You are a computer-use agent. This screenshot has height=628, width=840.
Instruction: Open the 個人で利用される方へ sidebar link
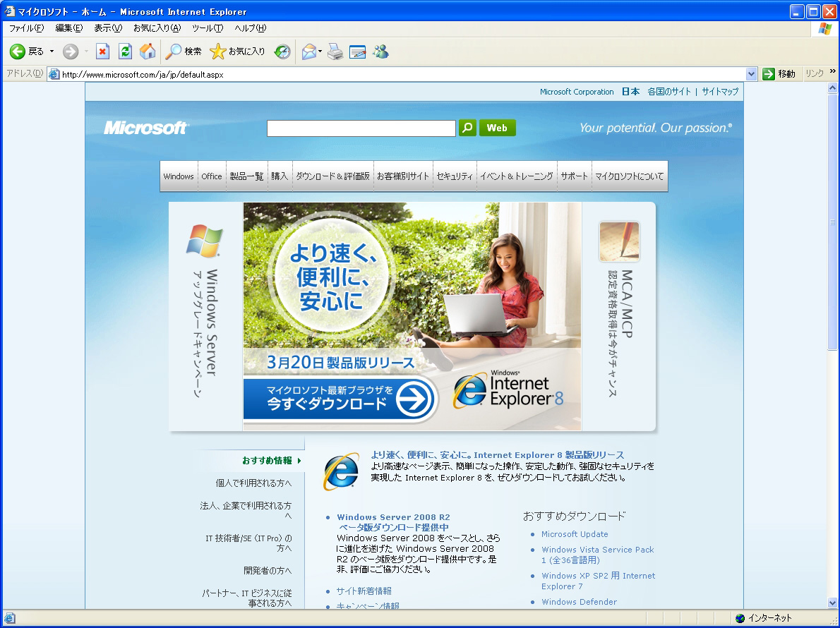(x=254, y=483)
